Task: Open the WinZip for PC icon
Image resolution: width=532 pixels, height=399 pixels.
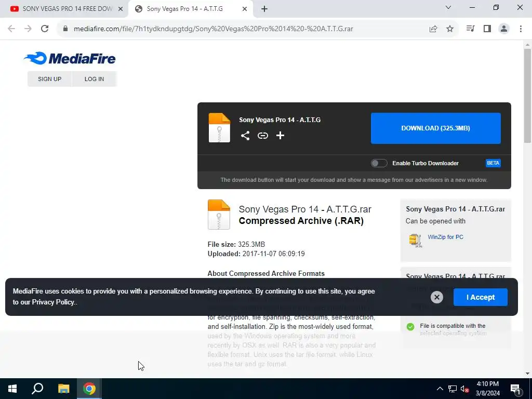Action: point(416,240)
